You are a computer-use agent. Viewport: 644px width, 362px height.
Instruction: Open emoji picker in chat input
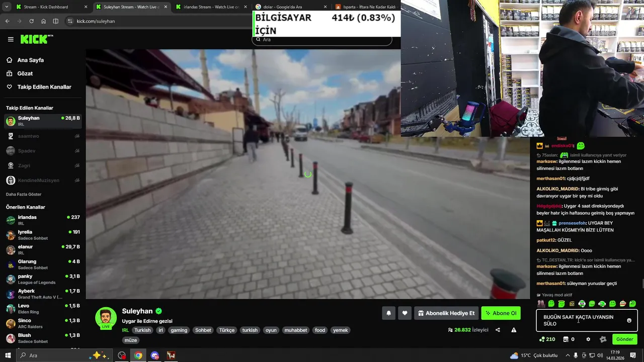tap(629, 320)
